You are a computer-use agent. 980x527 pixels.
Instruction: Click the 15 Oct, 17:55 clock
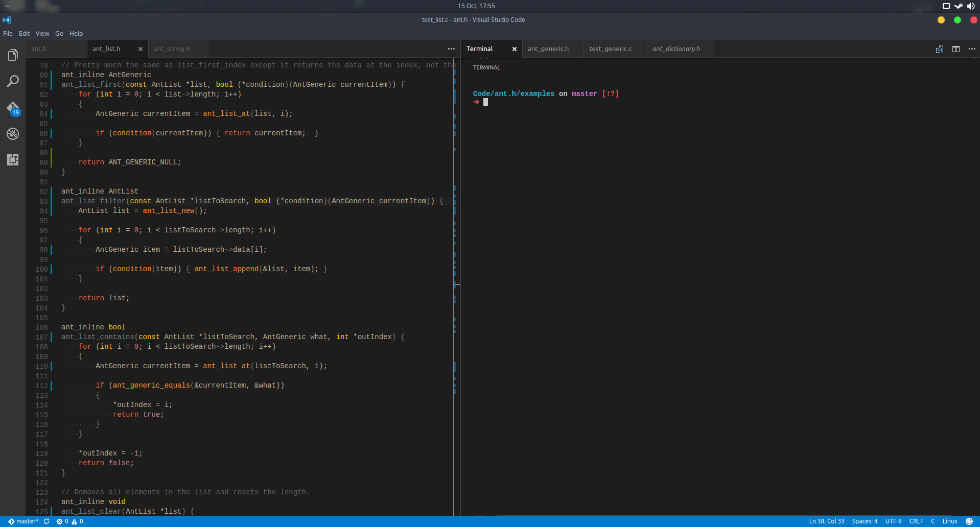pos(476,6)
